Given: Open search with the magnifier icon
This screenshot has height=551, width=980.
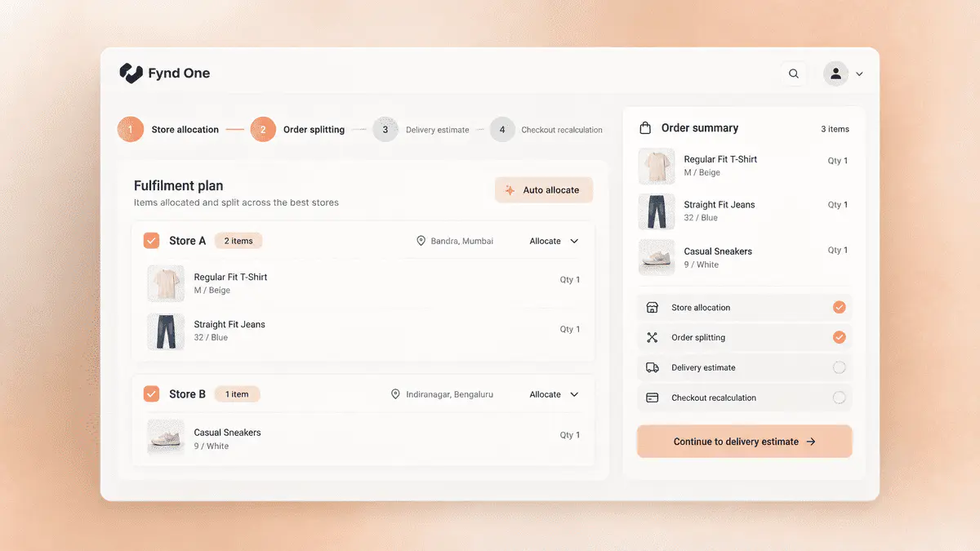Looking at the screenshot, I should click(x=794, y=73).
